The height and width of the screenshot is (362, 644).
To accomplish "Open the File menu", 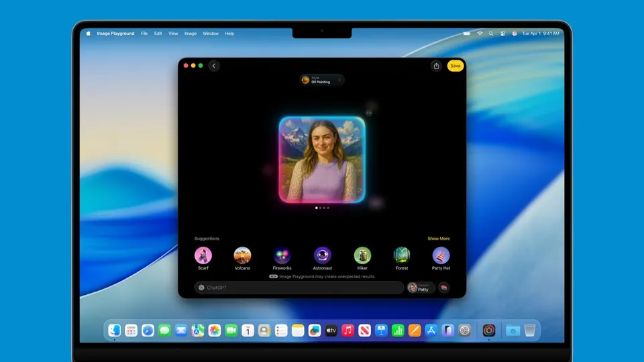I will pyautogui.click(x=144, y=34).
